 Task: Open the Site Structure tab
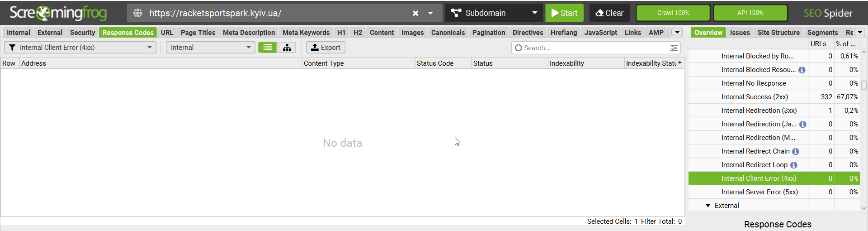[x=778, y=33]
